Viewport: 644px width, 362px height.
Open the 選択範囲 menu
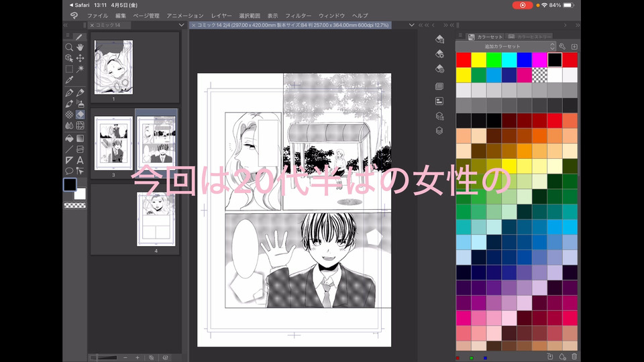tap(250, 15)
